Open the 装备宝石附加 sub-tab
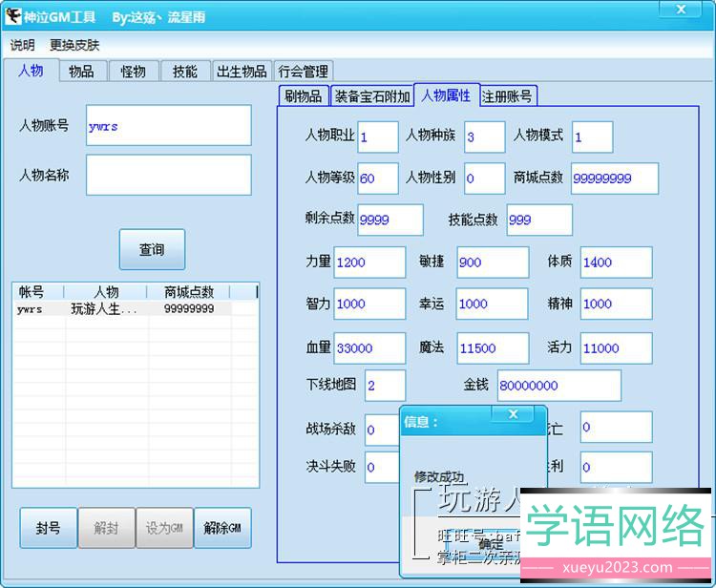The image size is (716, 588). 372,96
